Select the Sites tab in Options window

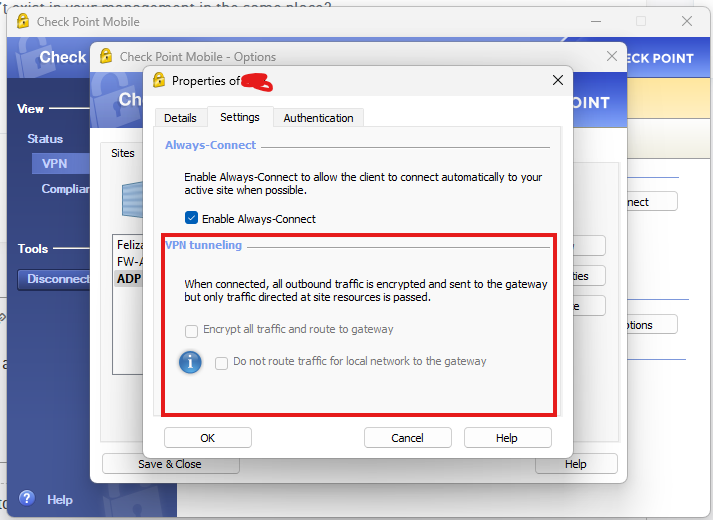(x=123, y=153)
